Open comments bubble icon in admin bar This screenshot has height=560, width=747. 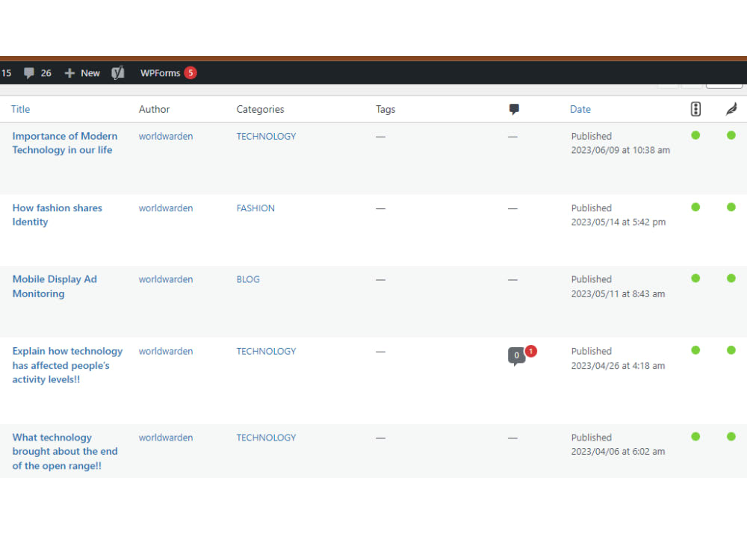click(x=29, y=73)
